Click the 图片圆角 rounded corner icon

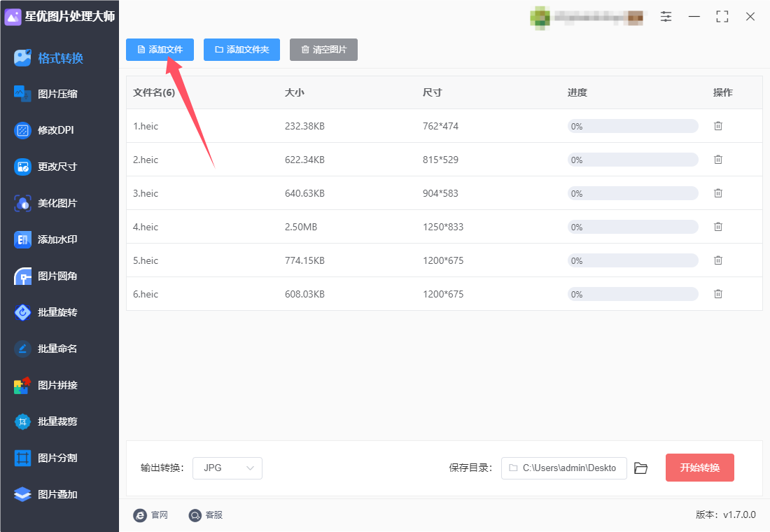(22, 276)
